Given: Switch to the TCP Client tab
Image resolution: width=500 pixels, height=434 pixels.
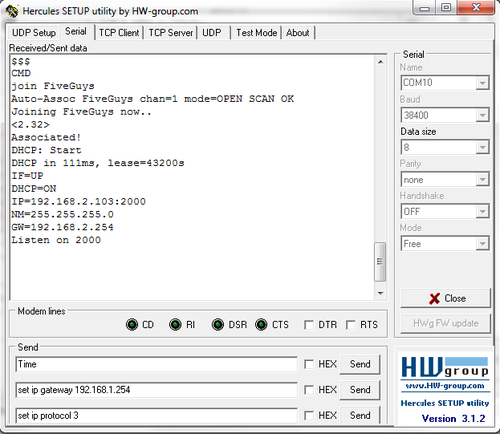Looking at the screenshot, I should click(x=119, y=33).
